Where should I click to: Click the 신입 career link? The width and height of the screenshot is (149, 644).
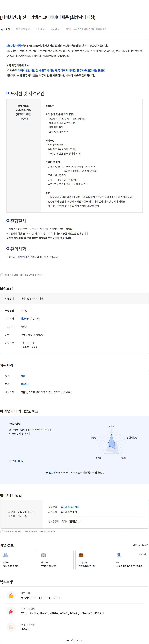[23, 376]
